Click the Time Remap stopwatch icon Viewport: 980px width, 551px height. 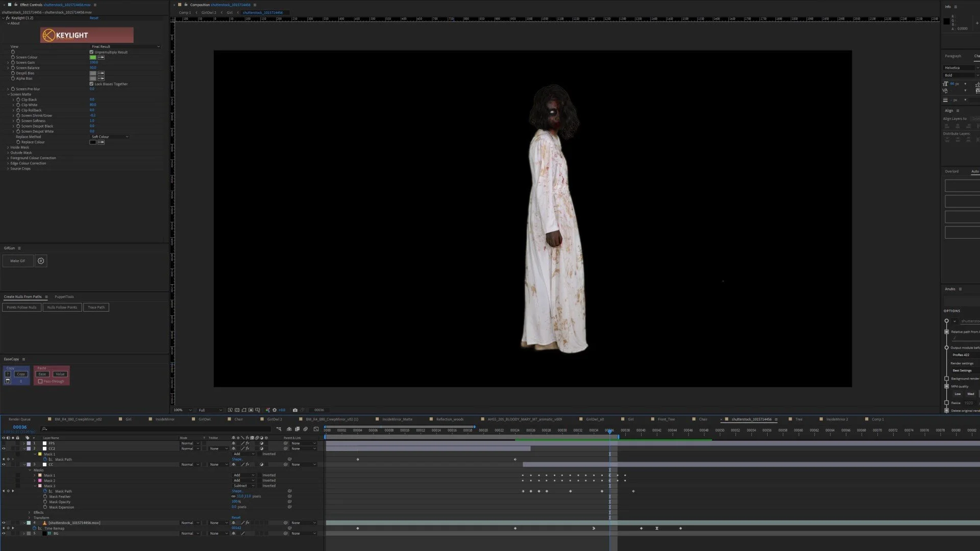[x=35, y=529]
